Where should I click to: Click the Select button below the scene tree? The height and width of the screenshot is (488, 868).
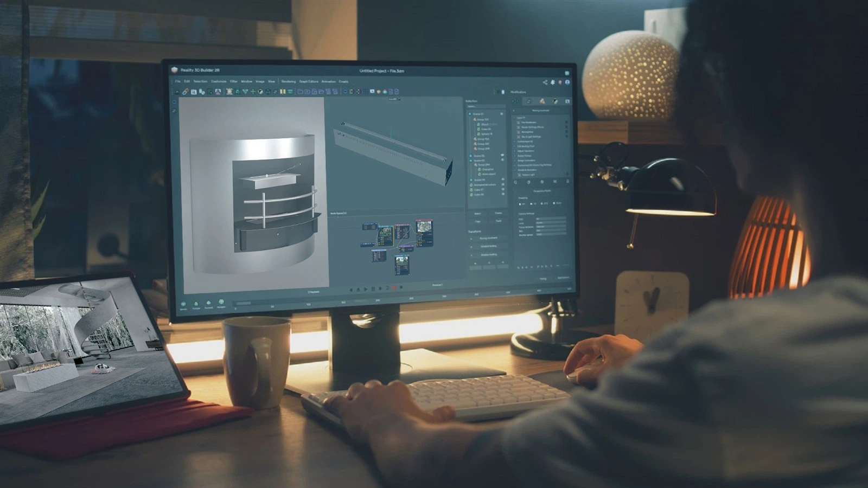pyautogui.click(x=478, y=213)
